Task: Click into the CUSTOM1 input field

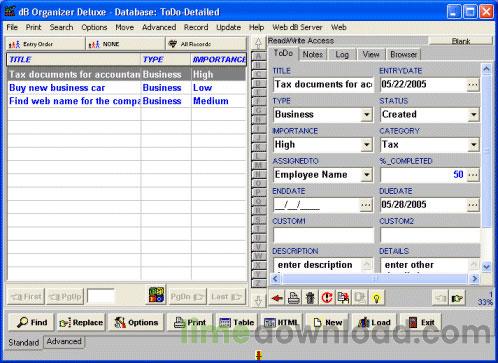Action: 323,235
